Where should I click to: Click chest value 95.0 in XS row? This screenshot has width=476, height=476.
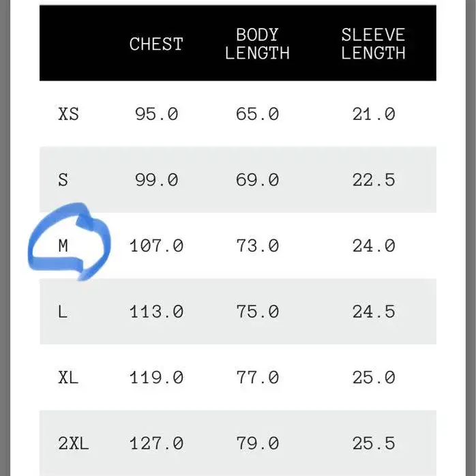[x=156, y=114]
